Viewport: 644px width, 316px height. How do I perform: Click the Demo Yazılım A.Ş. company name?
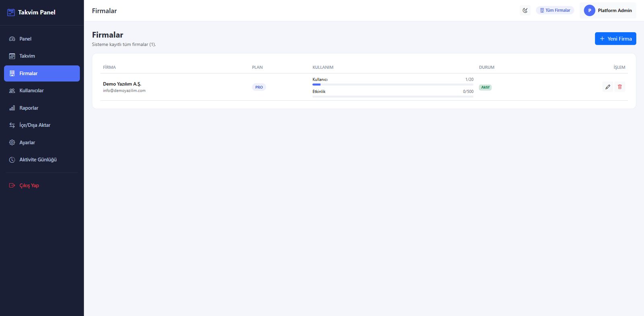[x=122, y=84]
